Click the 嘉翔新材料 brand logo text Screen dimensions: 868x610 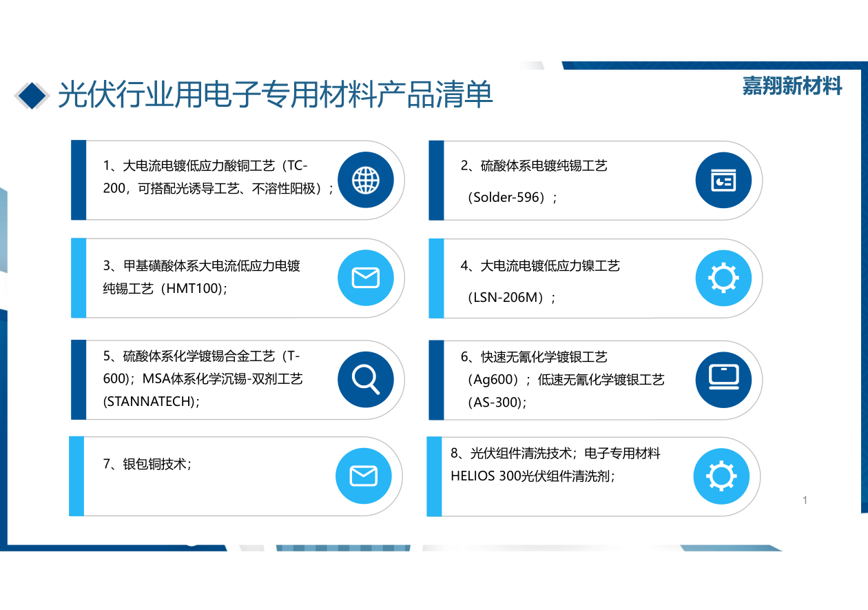pos(792,86)
